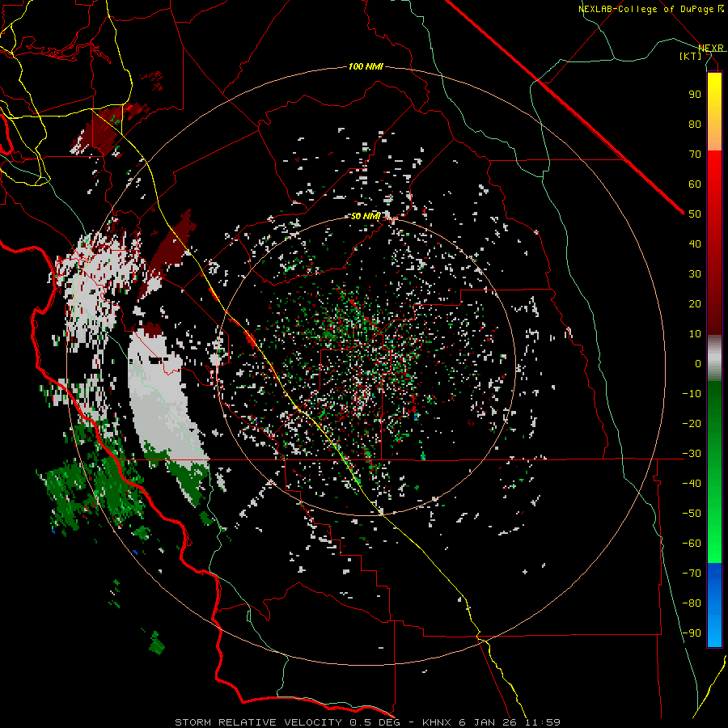Click the -50 knot label on the scale

click(x=692, y=514)
